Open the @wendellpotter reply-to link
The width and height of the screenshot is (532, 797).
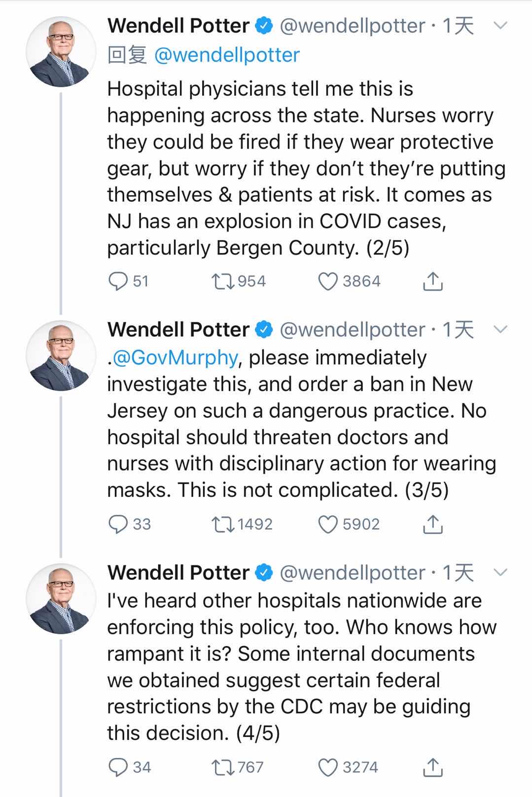(227, 55)
